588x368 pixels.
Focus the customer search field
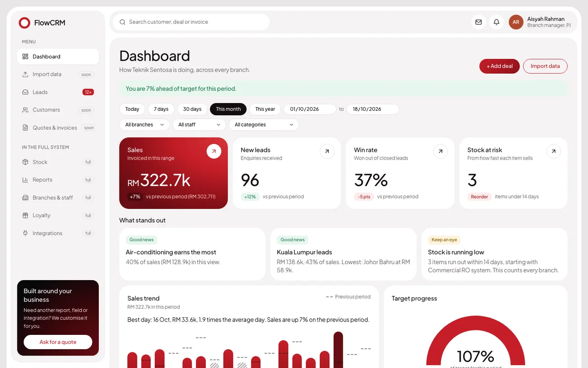coord(191,22)
